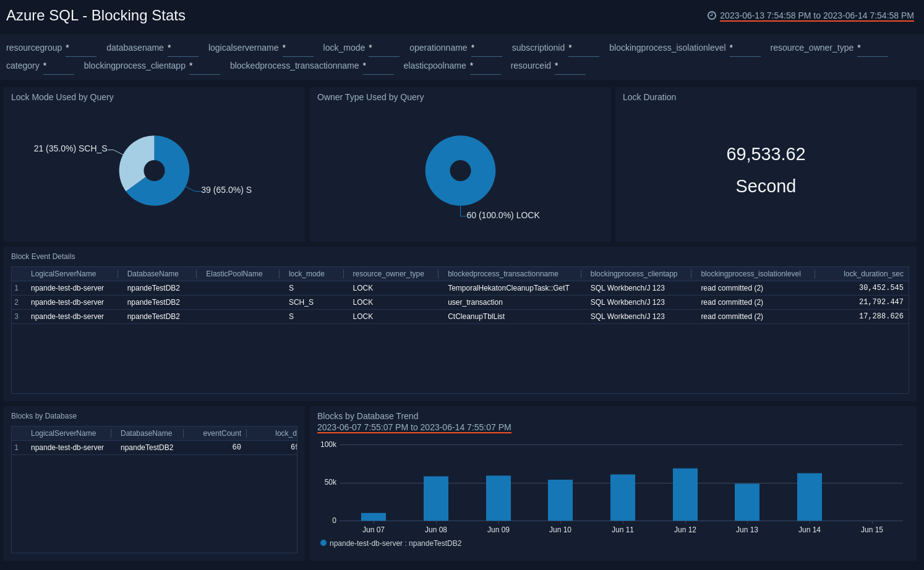Sort Blocks by Database by DatabaseName header
Screen dimensions: 924x570
pyautogui.click(x=146, y=433)
